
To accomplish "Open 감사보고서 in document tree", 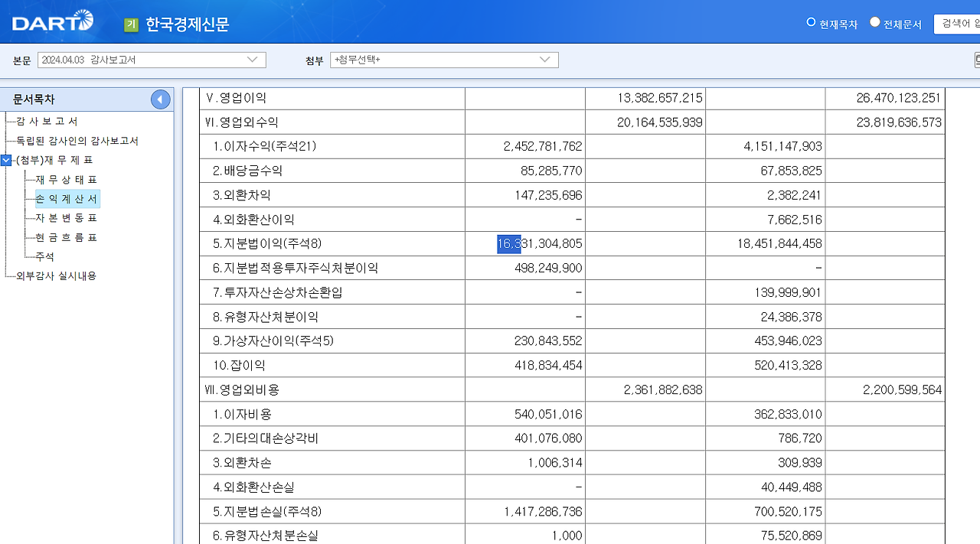I will pyautogui.click(x=47, y=122).
